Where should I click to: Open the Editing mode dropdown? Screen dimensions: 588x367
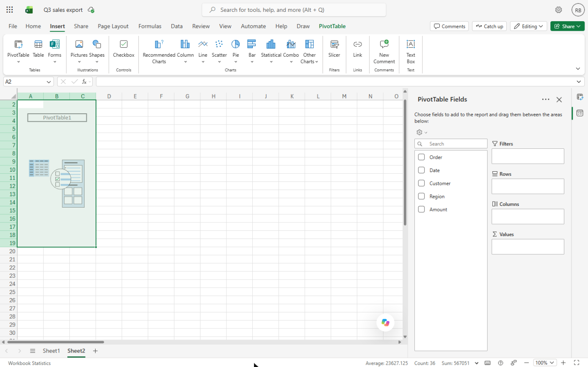click(528, 26)
